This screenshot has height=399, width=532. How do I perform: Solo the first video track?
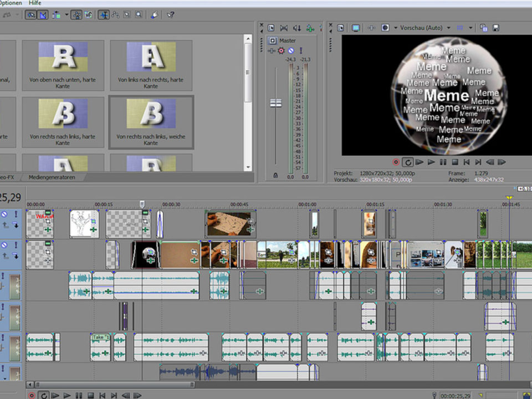16,214
